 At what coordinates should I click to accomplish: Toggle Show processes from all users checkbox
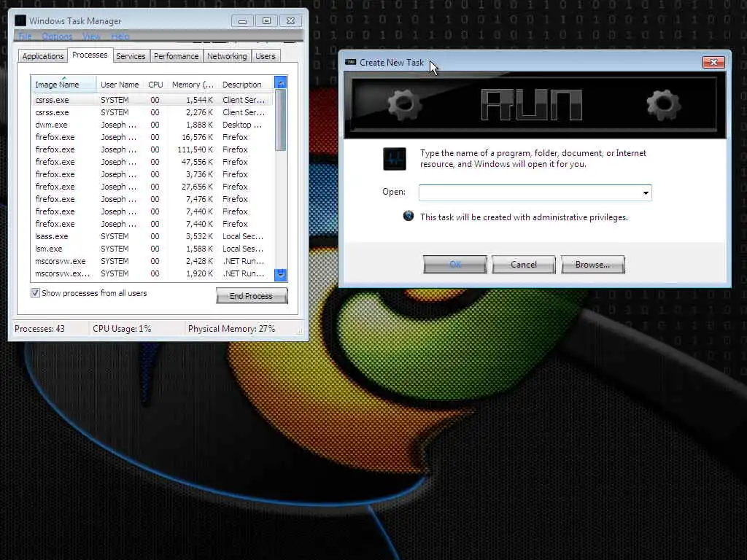pyautogui.click(x=35, y=293)
